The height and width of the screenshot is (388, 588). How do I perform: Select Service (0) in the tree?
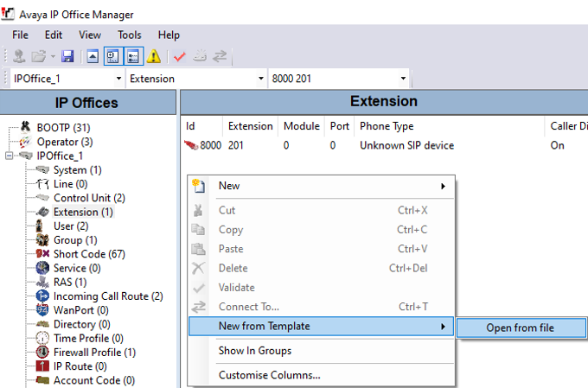pyautogui.click(x=77, y=268)
